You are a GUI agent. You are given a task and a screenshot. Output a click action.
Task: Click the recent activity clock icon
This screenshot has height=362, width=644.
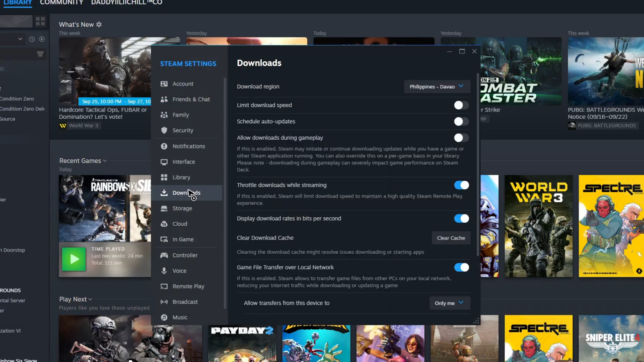tap(32, 39)
